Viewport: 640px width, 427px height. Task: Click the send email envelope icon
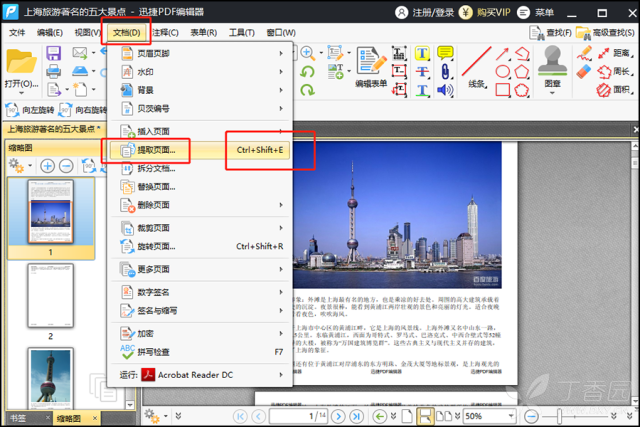[80, 53]
